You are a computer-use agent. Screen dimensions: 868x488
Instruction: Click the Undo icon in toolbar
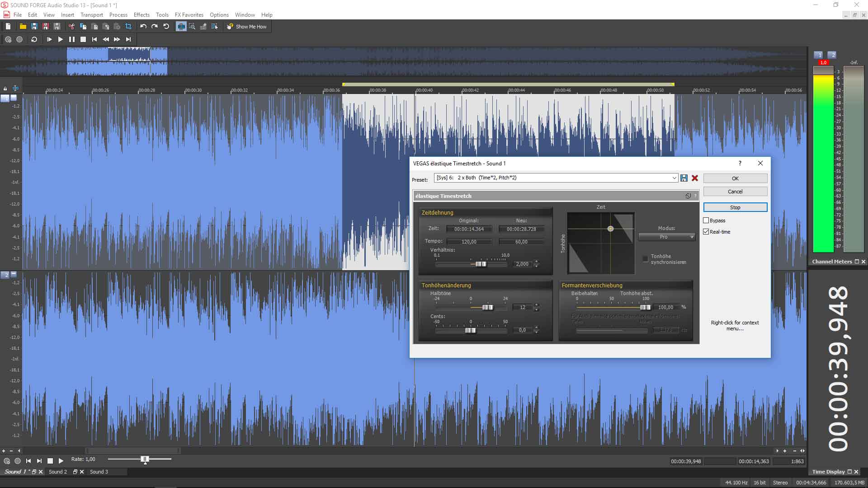(x=143, y=26)
